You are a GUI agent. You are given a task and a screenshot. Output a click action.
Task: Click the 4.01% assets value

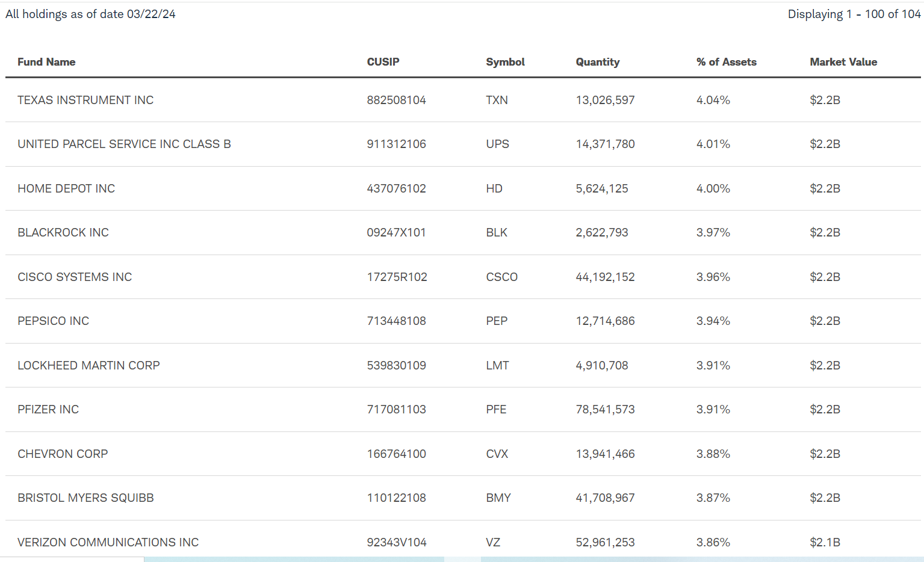tap(713, 144)
